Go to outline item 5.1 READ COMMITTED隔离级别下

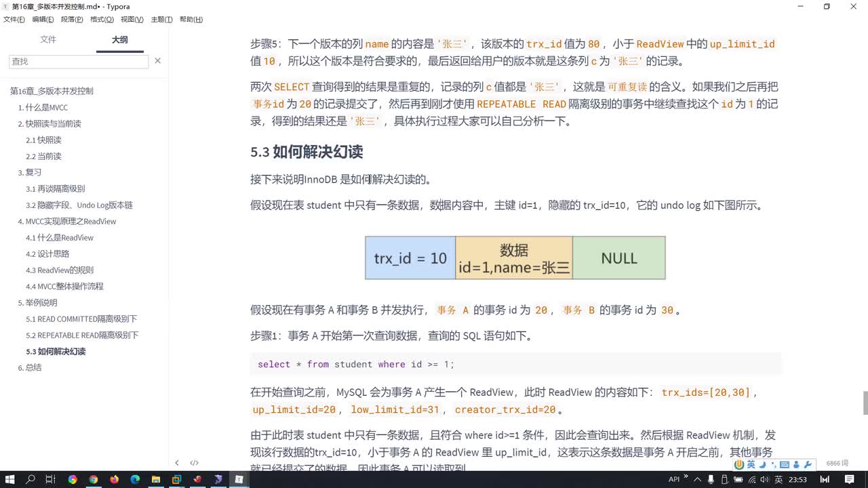point(81,319)
